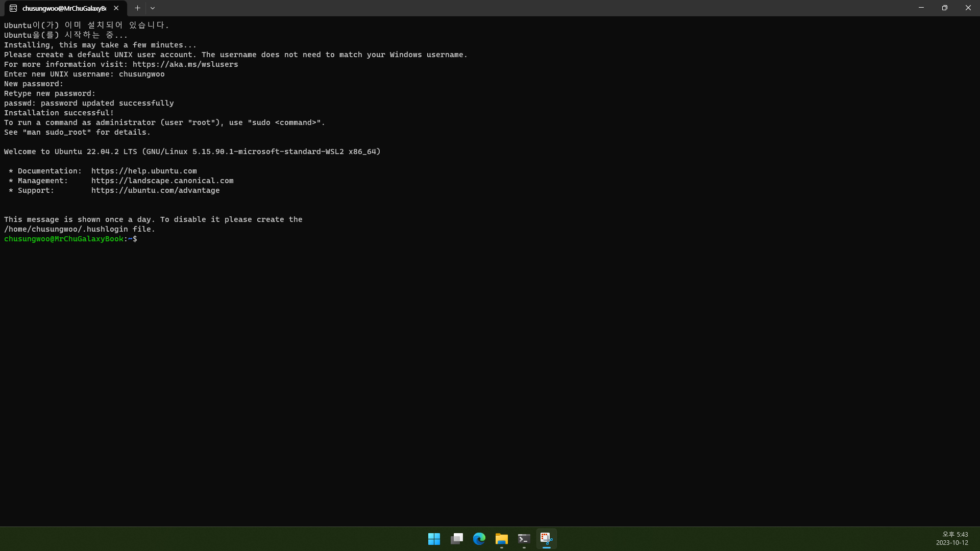Click the '/home/chusungwoo/.hushlogin file.' line
The image size is (980, 551).
pos(80,229)
